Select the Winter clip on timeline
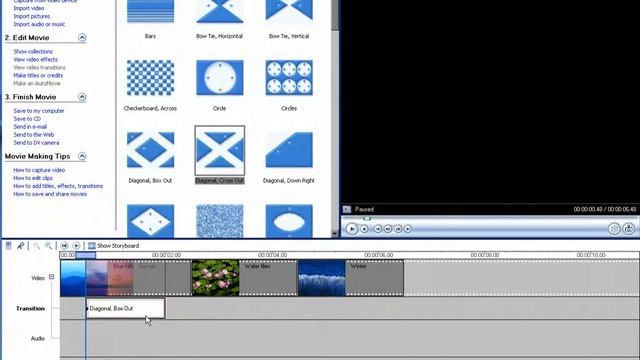Screen dimensions: 640x360 click(x=351, y=278)
